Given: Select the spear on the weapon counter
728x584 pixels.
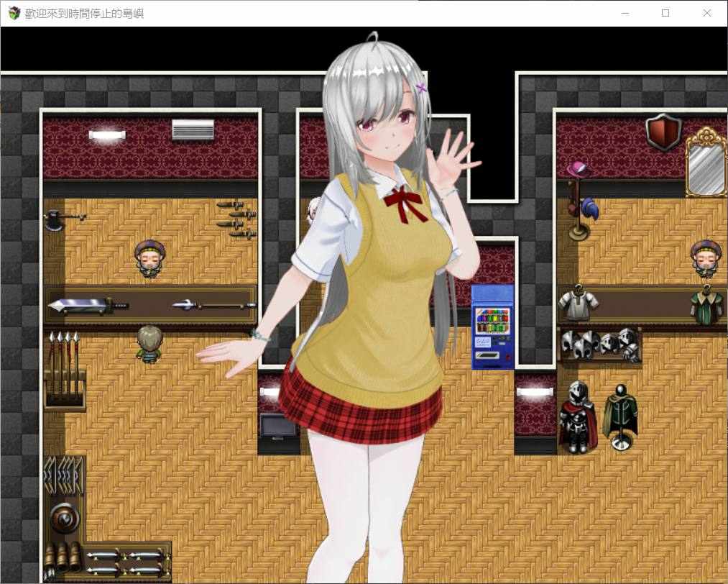Looking at the screenshot, I should click(x=213, y=305).
